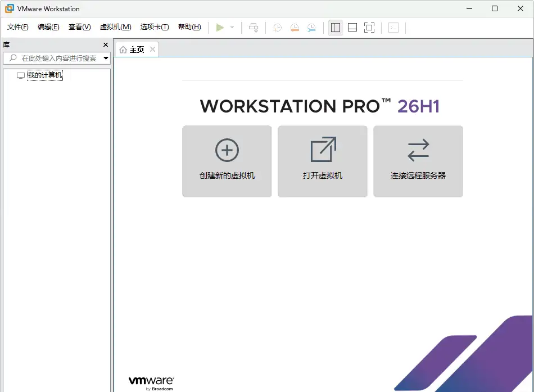Open the 帮助(H) menu

click(189, 27)
